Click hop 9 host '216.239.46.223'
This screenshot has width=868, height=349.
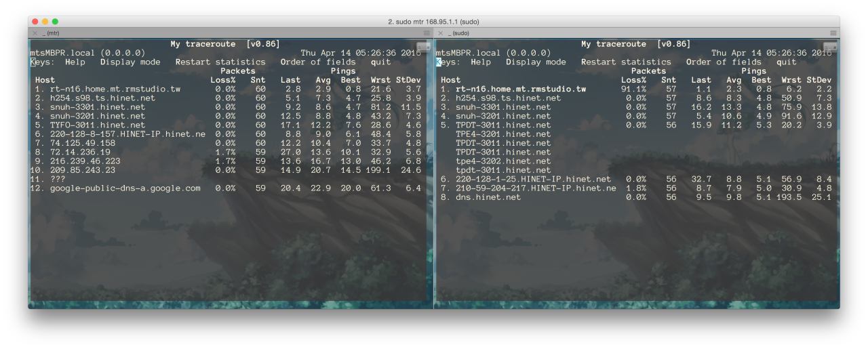85,161
